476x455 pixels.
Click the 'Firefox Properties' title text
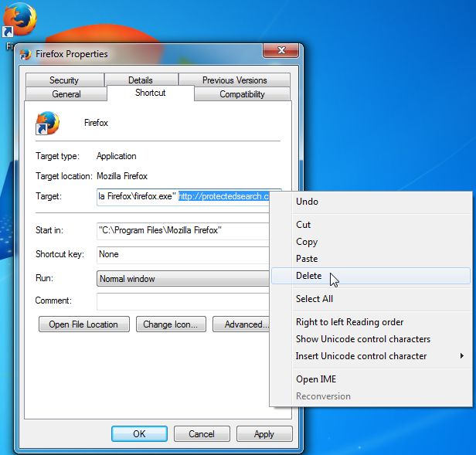(72, 54)
